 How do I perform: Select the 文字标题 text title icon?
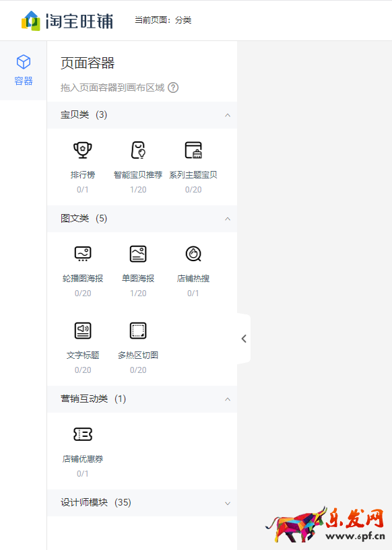tap(83, 331)
